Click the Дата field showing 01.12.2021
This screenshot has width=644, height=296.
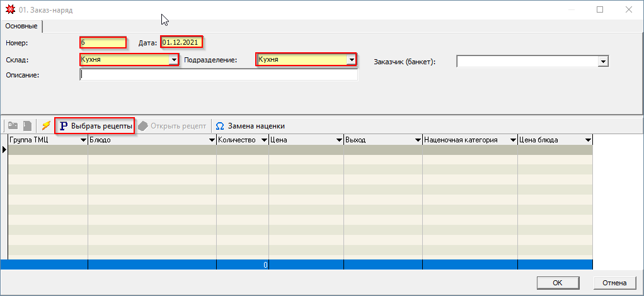click(x=181, y=43)
